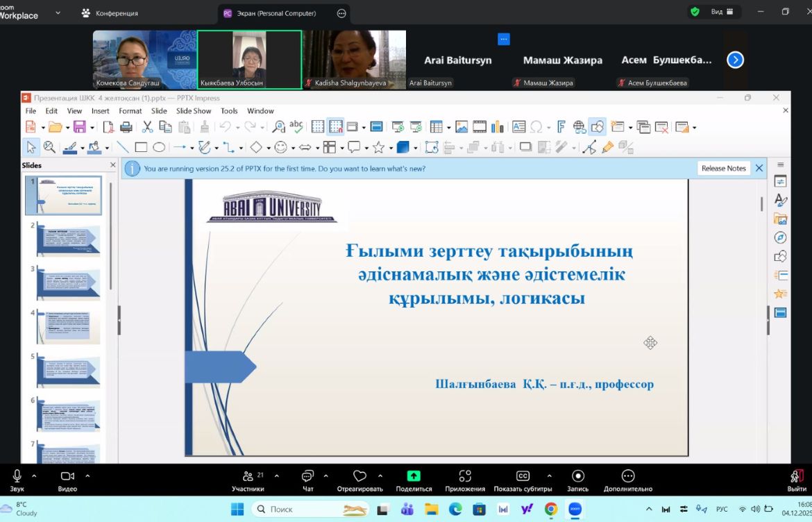The width and height of the screenshot is (812, 522).
Task: Select the Ellipse drawing tool
Action: click(159, 147)
